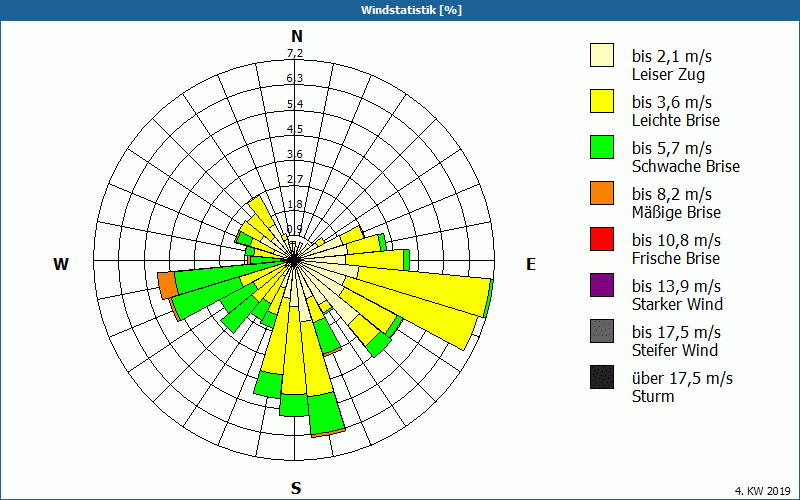Screen dimensions: 800x500
Task: Click the center of the wind rose
Action: click(295, 259)
